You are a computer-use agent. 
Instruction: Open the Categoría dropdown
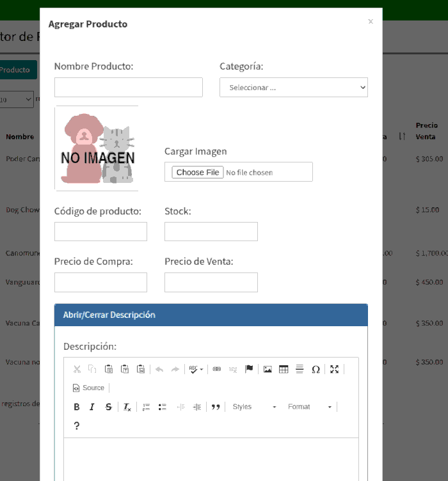(x=293, y=88)
